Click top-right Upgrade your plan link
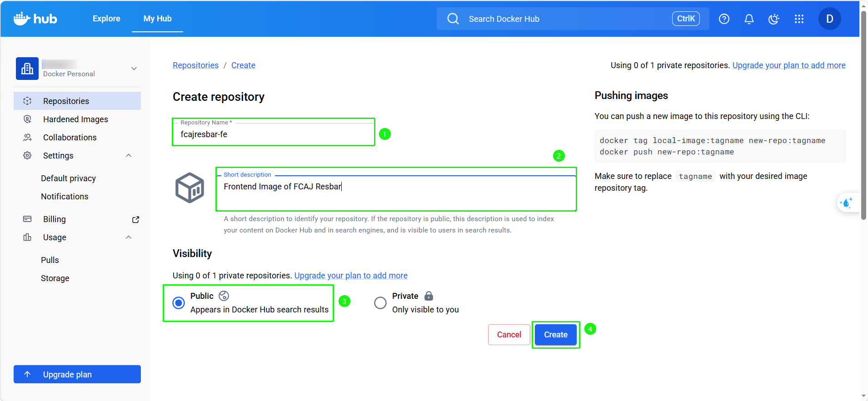The width and height of the screenshot is (868, 401). pyautogui.click(x=789, y=65)
